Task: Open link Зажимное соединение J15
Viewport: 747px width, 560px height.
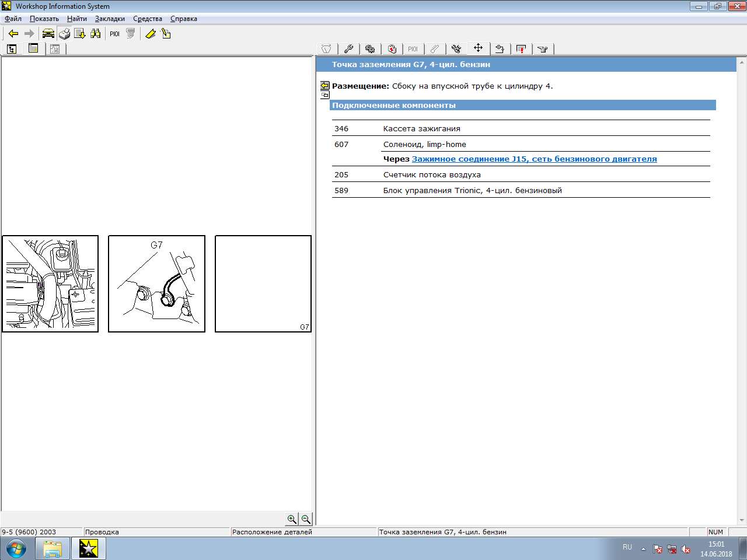Action: [534, 159]
